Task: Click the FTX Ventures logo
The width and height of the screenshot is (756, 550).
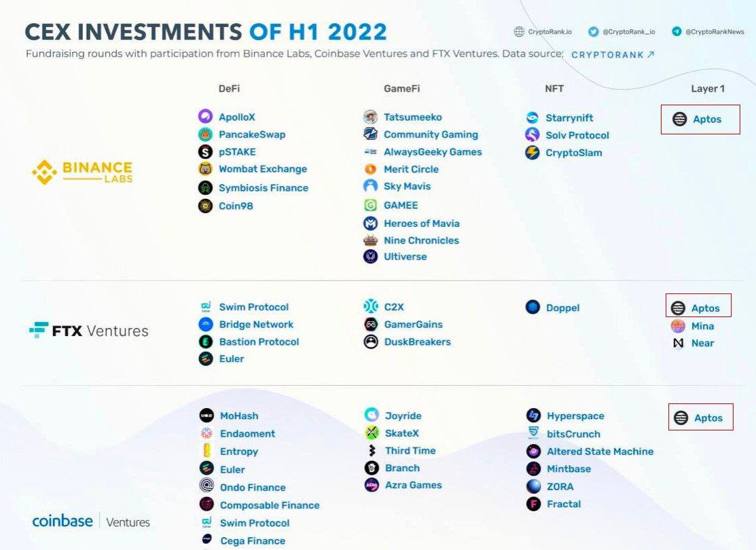Action: [x=88, y=331]
